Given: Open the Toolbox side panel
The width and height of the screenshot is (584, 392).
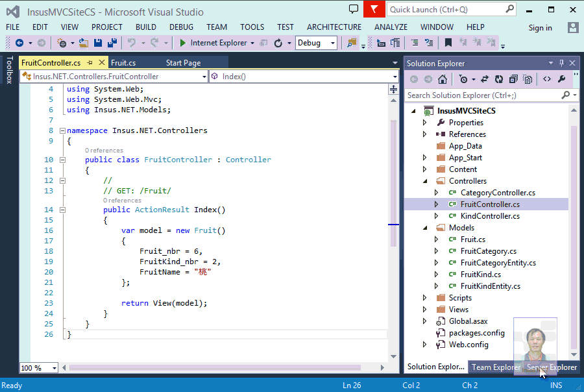Looking at the screenshot, I should click(10, 70).
